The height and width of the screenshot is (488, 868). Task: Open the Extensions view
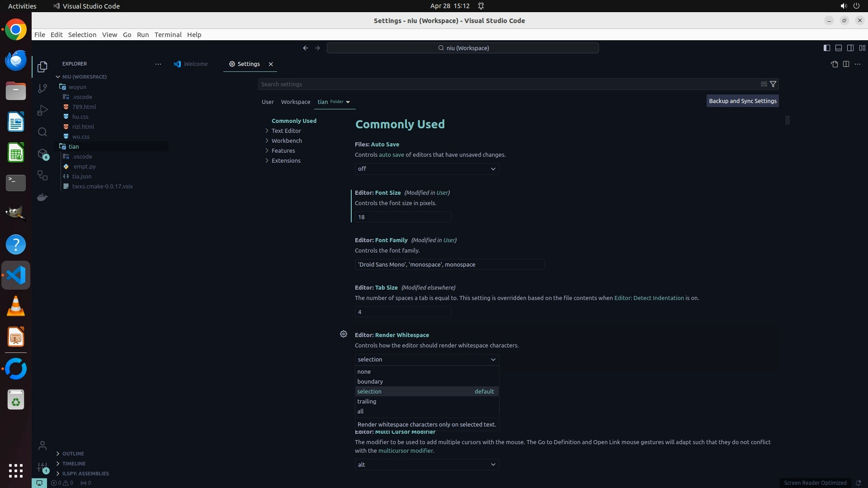[42, 154]
